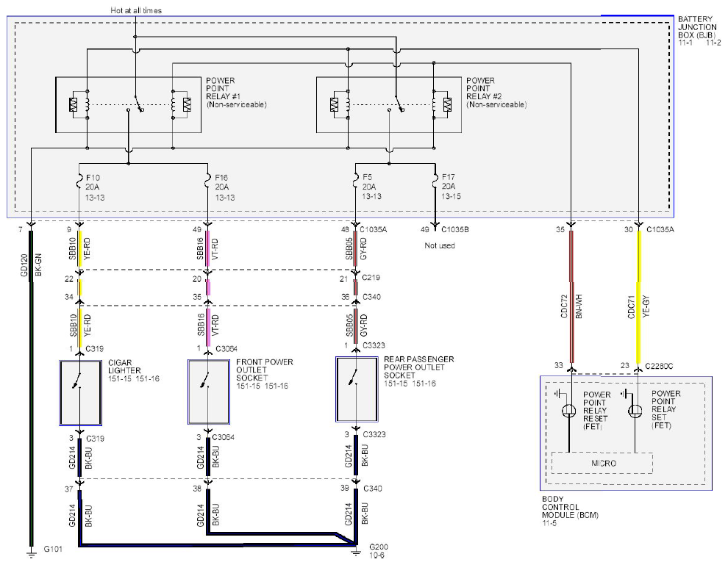The height and width of the screenshot is (565, 728).
Task: Click the SBB16 VT-RD label above C3064
Action: 207,325
